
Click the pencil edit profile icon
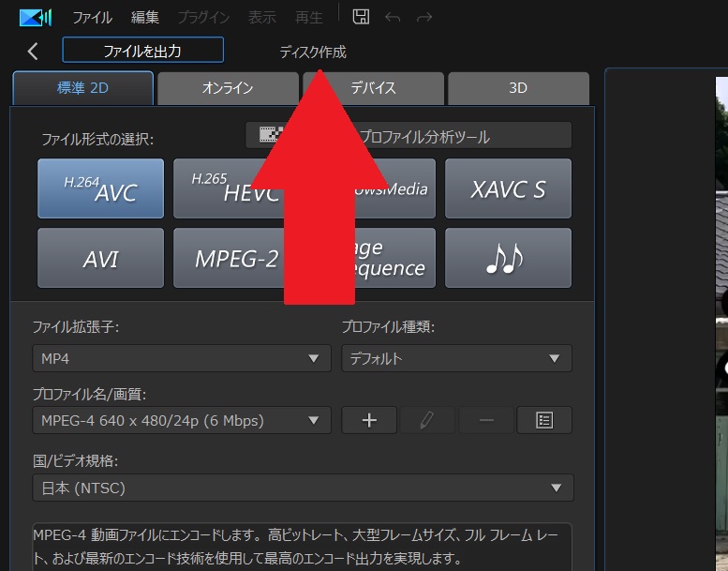[x=427, y=420]
